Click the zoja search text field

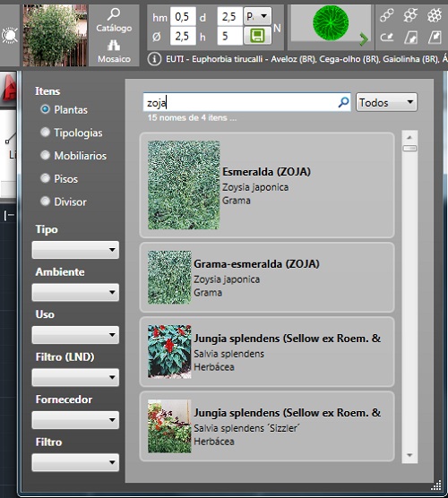tap(240, 102)
